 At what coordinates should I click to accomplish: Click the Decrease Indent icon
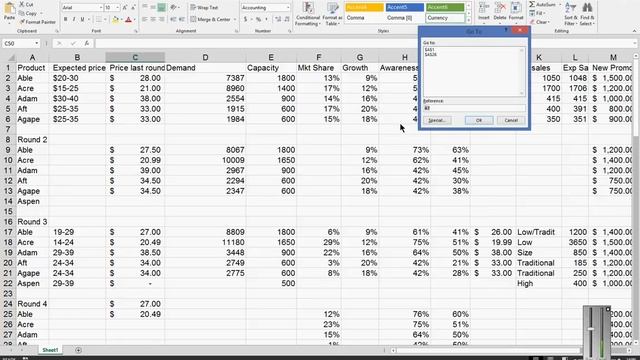173,19
